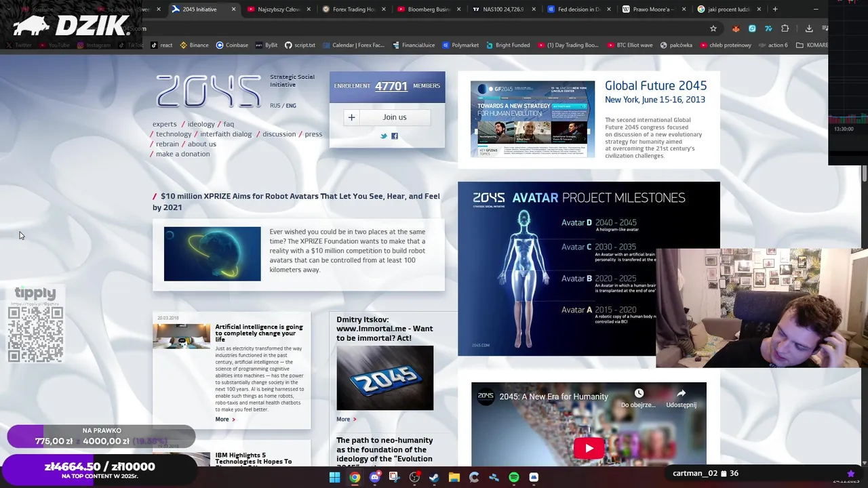Screen dimensions: 868x488
Task: Open the faq menu link
Action: click(x=229, y=124)
